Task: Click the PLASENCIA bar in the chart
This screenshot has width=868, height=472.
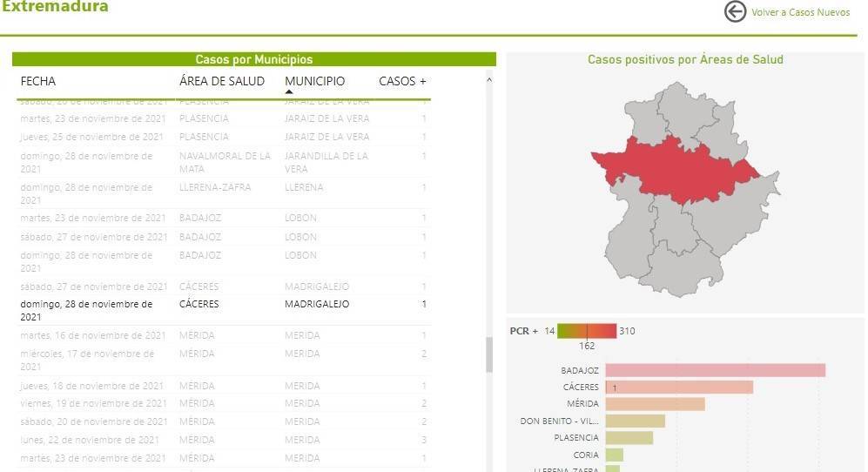Action: pos(629,438)
